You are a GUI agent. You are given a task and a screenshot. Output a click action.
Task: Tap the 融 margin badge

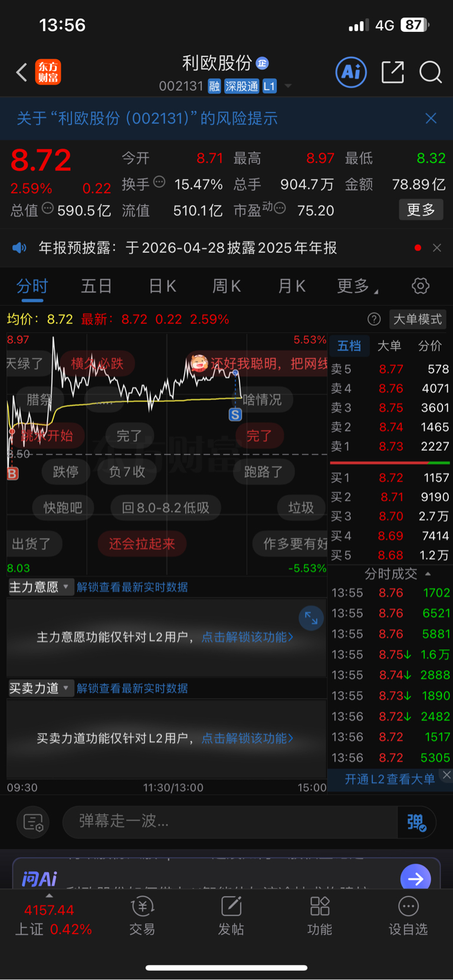click(x=215, y=86)
